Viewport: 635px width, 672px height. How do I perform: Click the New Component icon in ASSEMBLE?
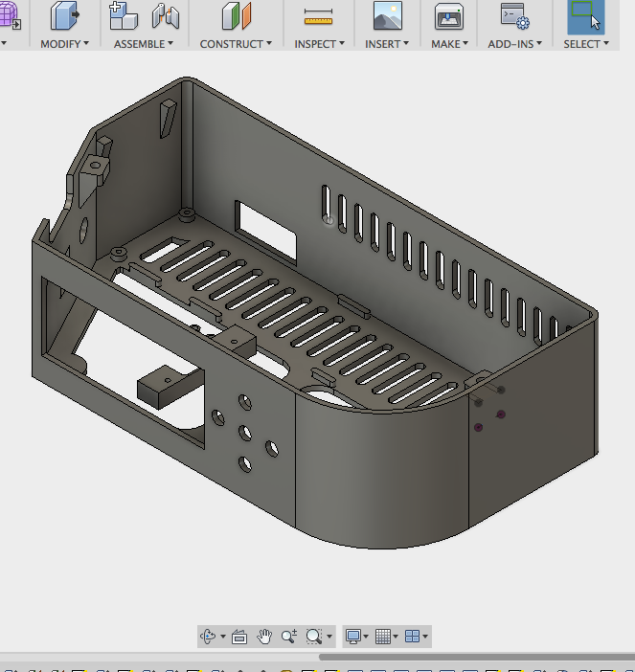pyautogui.click(x=123, y=16)
